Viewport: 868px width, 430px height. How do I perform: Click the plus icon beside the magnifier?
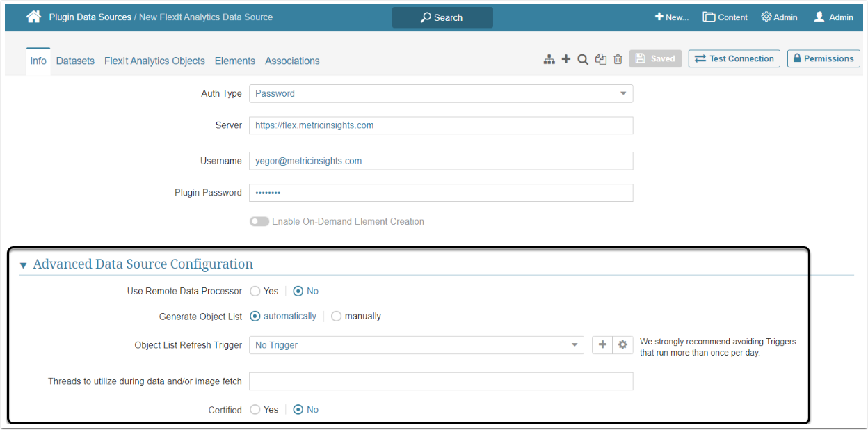pyautogui.click(x=566, y=59)
